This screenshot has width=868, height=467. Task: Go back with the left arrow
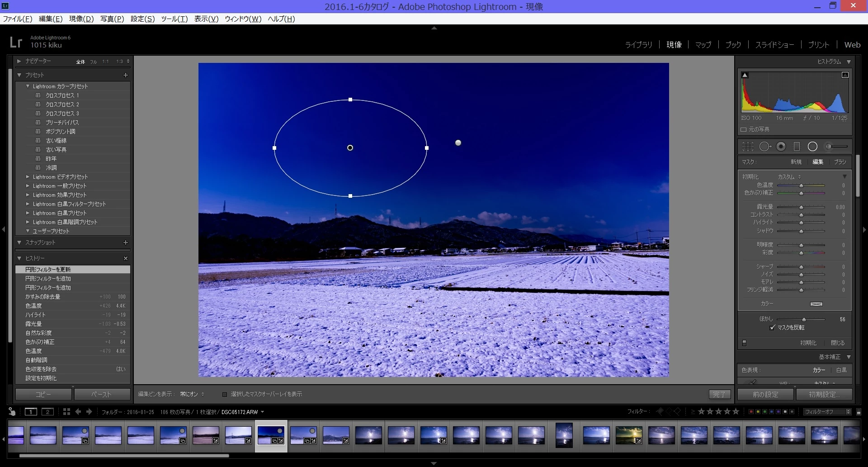pos(78,411)
